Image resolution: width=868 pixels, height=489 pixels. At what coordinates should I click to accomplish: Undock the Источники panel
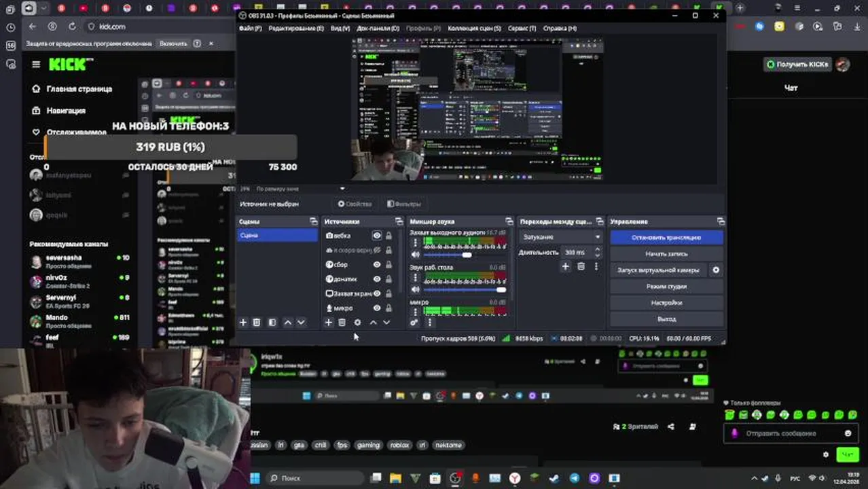coord(399,221)
